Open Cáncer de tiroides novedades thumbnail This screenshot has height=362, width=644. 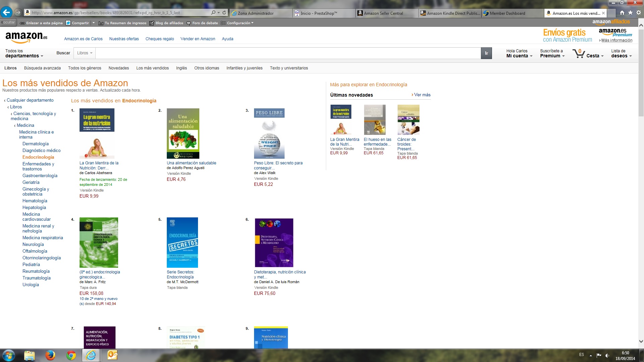pos(408,119)
